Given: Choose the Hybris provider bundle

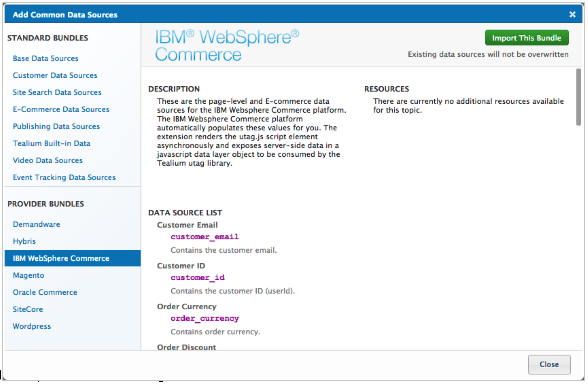Looking at the screenshot, I should [24, 241].
